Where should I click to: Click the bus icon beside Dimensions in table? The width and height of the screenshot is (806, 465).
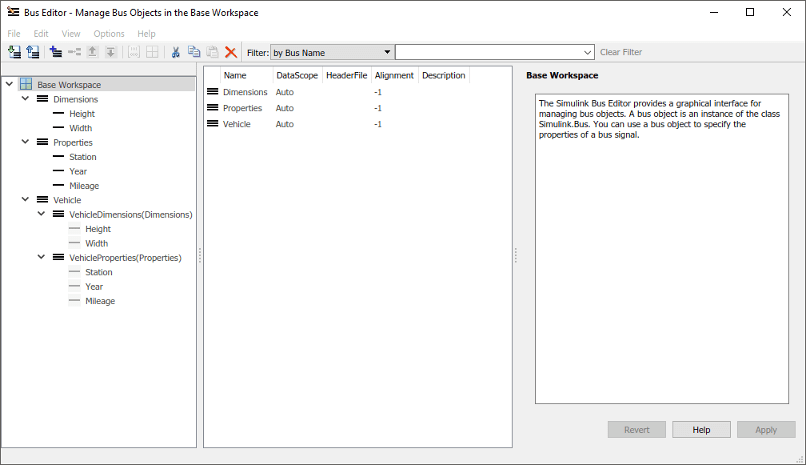[x=212, y=91]
